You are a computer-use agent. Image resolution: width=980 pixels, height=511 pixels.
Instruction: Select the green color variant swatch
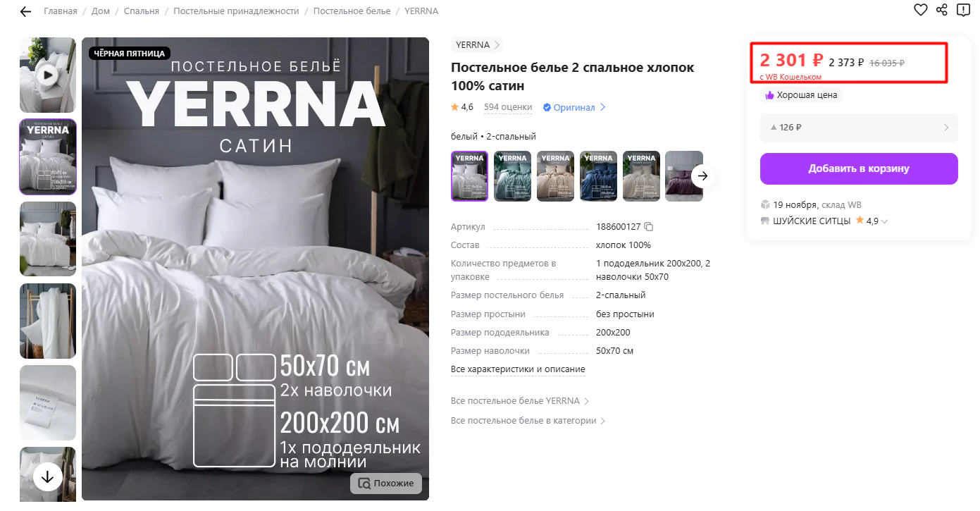coord(512,176)
